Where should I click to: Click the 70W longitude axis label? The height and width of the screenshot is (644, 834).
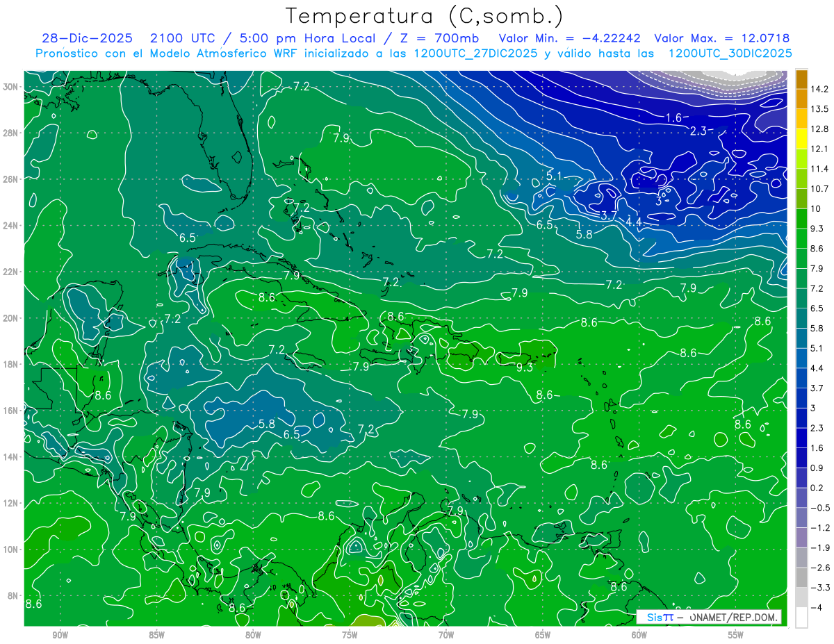[446, 635]
